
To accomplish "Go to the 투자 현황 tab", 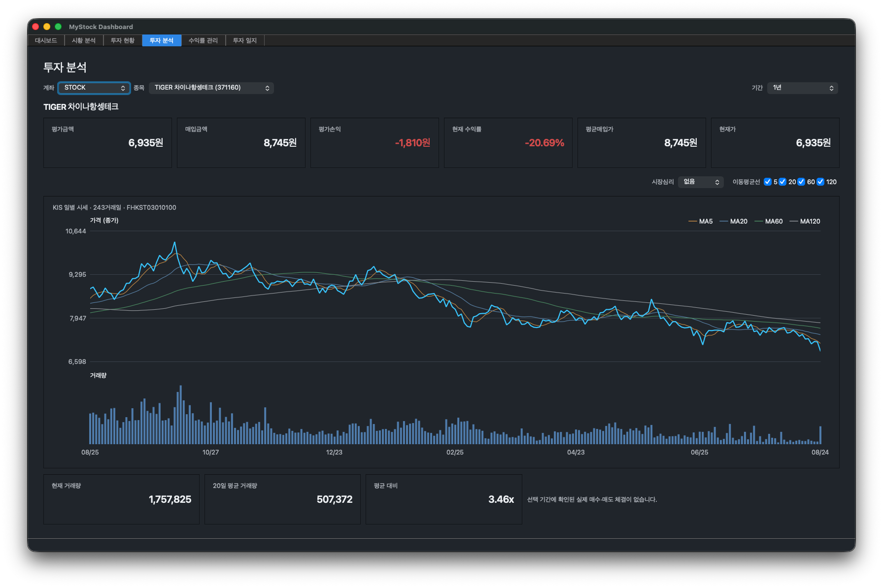I will click(x=123, y=40).
